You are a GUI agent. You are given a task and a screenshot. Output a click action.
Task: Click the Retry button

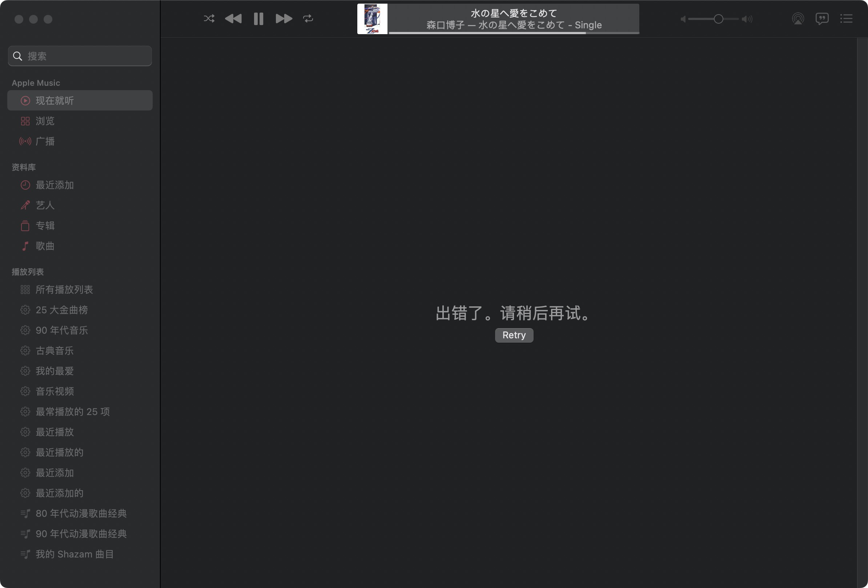click(514, 335)
